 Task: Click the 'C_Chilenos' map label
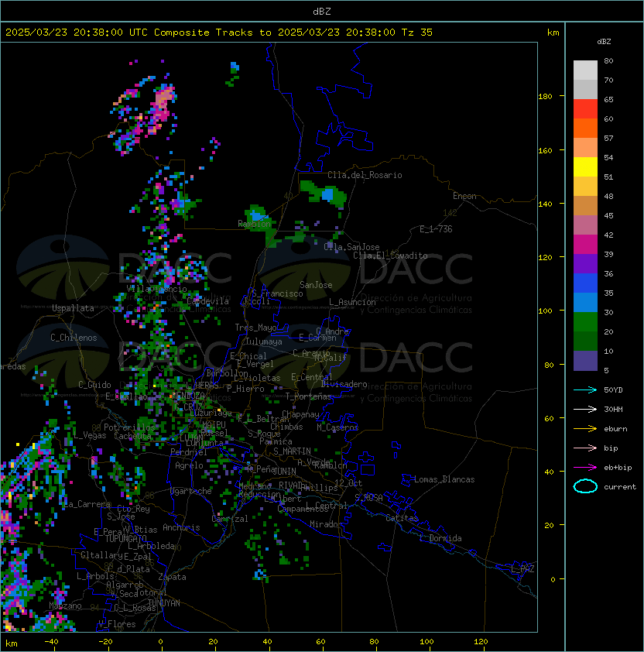pos(74,338)
